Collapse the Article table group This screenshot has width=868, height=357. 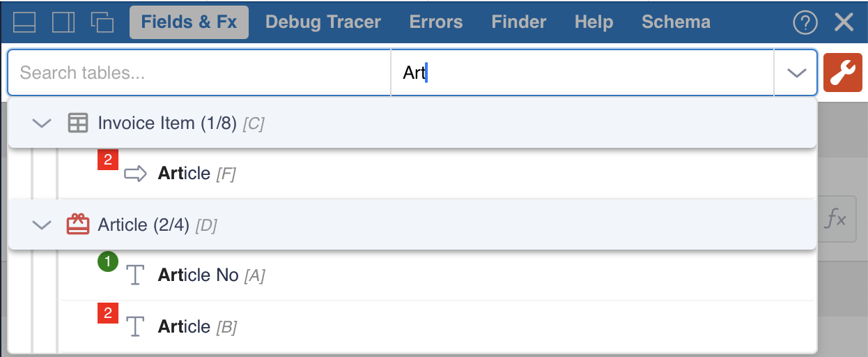coord(42,225)
